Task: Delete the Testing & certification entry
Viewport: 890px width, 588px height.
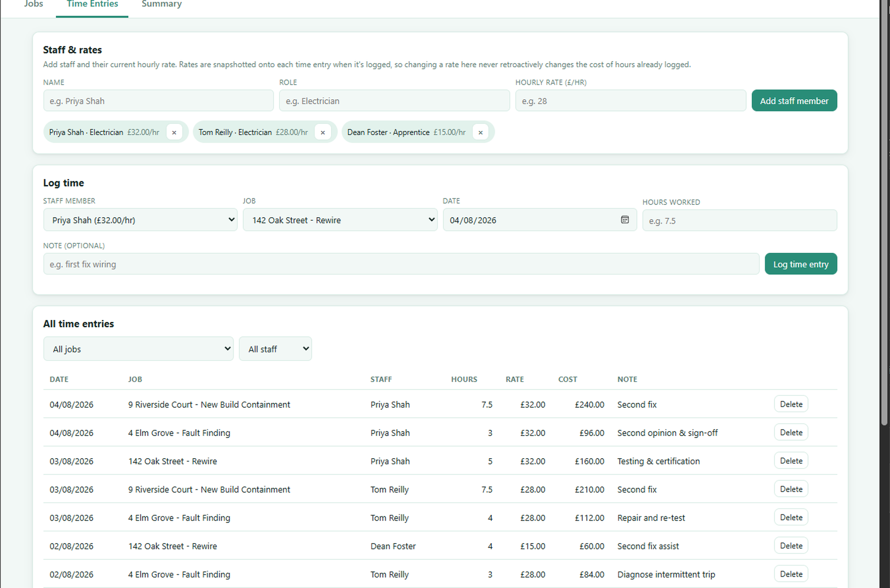Action: point(791,461)
